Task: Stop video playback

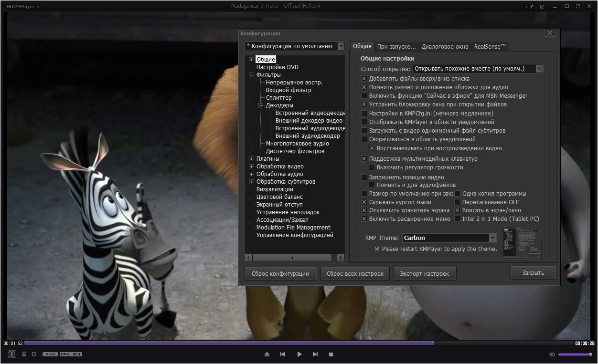Action: click(x=331, y=354)
